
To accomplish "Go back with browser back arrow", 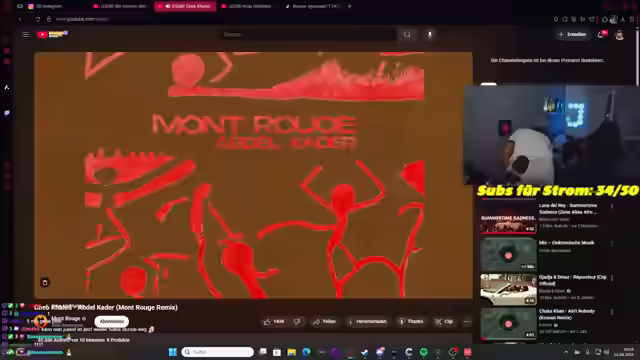I will click(20, 19).
